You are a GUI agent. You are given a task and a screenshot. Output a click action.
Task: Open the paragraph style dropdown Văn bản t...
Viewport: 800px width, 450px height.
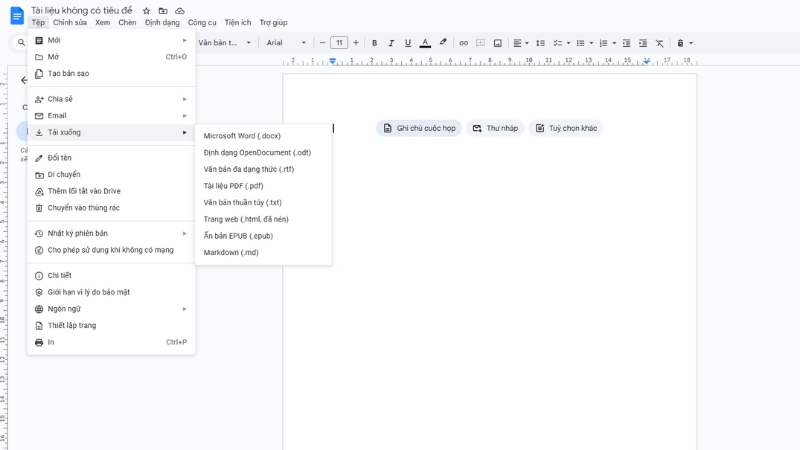(x=224, y=43)
